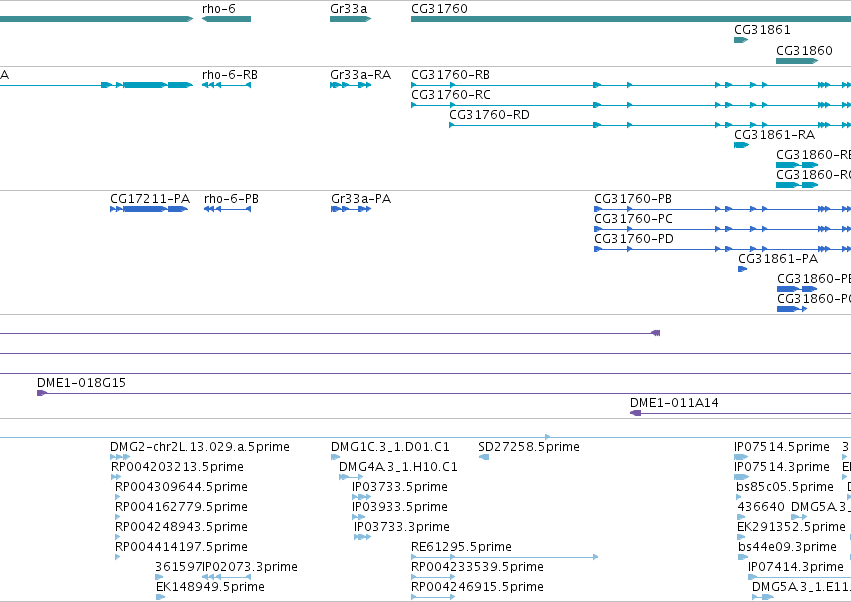
Task: Click the CG31760-PC protein label
Action: tap(633, 219)
